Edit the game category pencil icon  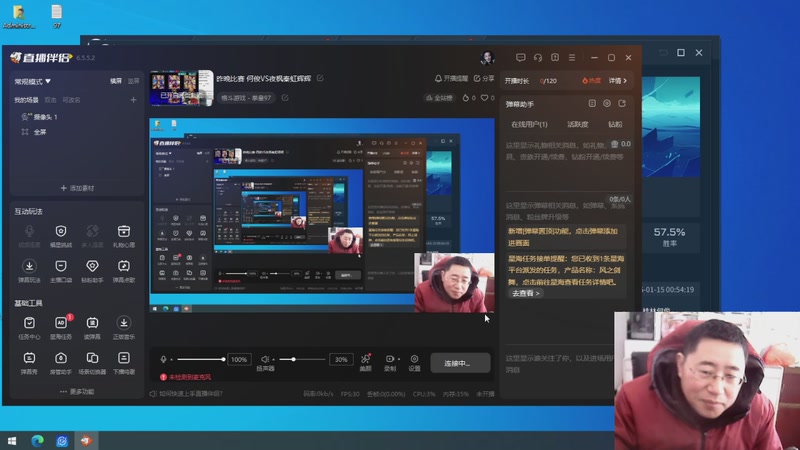click(285, 97)
